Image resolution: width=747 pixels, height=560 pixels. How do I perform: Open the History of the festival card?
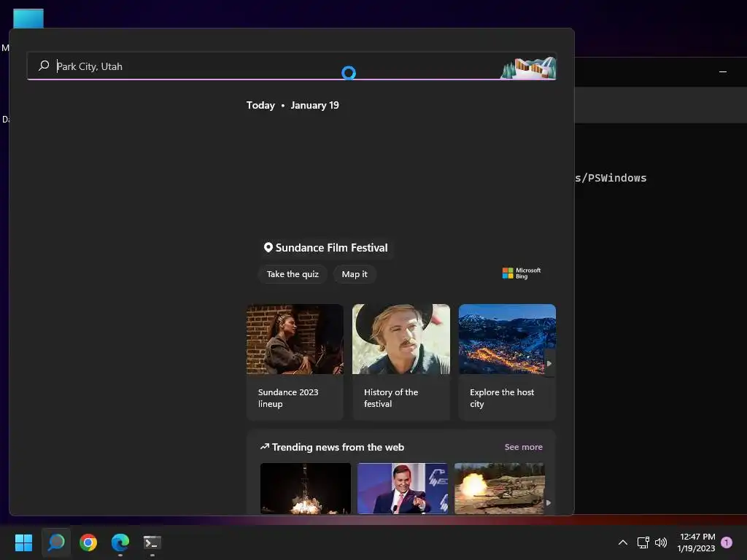coord(401,362)
